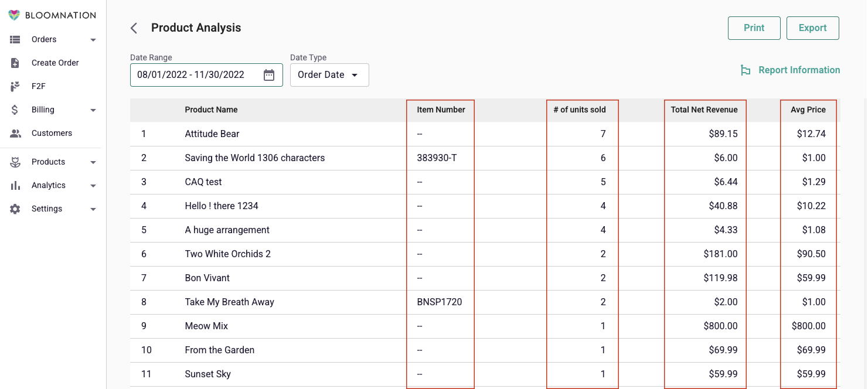Choose Customers in the navigation menu

click(52, 133)
